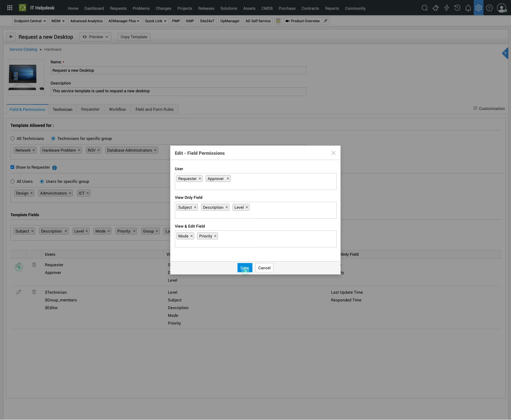Open the search magnifier icon in header

425,8
